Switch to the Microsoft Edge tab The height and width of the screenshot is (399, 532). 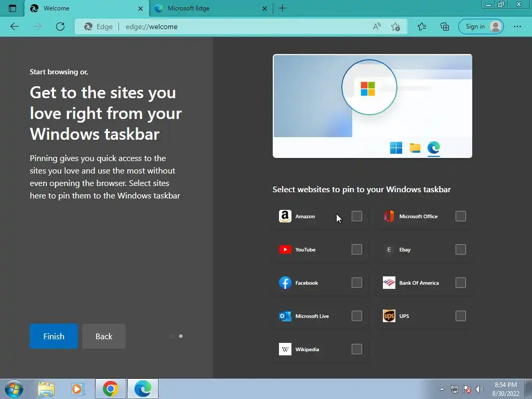click(210, 8)
